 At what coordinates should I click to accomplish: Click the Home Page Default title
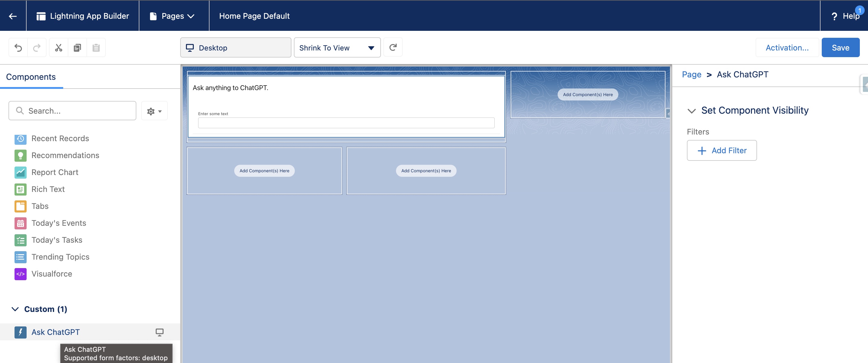[254, 16]
